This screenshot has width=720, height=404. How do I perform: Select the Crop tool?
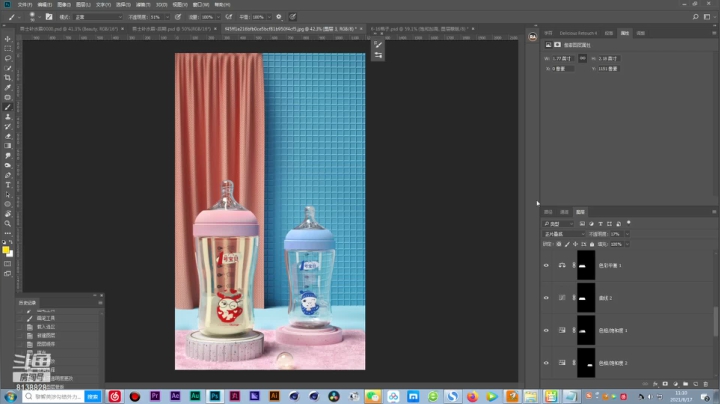[8, 78]
